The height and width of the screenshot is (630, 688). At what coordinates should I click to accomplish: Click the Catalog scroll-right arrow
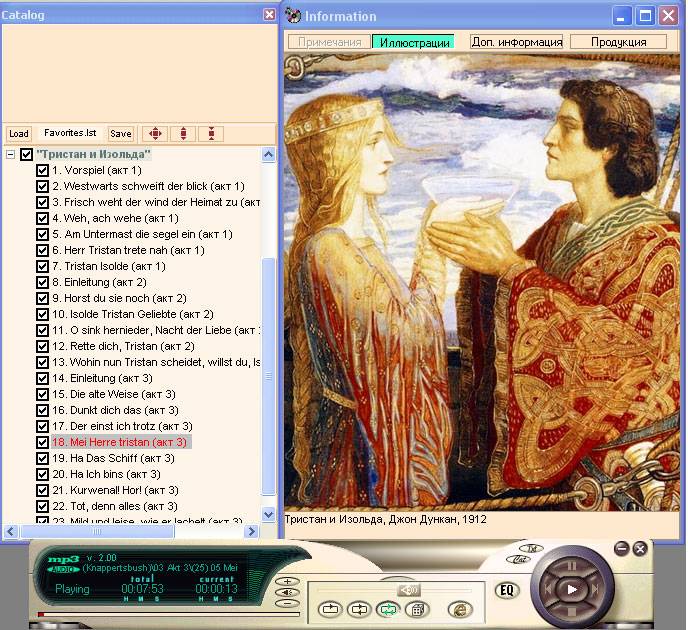tap(251, 532)
